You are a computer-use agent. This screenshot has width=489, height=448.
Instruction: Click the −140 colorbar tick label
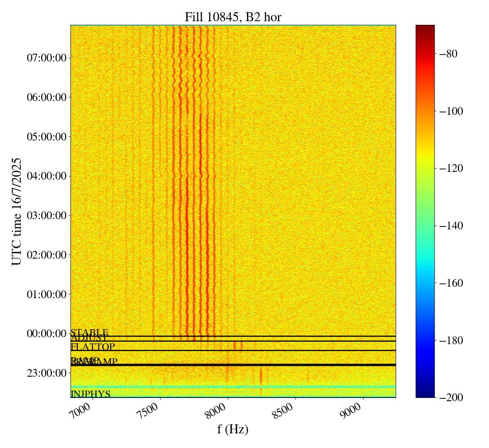click(449, 226)
